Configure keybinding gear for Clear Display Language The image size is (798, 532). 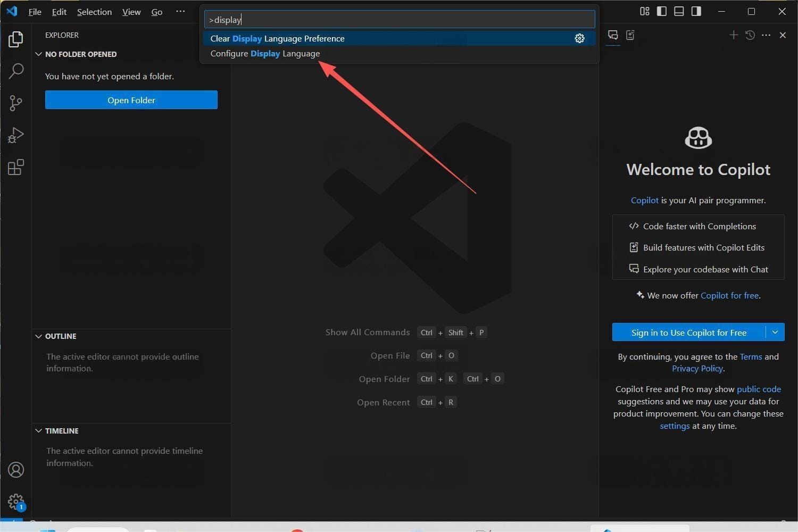pyautogui.click(x=579, y=38)
